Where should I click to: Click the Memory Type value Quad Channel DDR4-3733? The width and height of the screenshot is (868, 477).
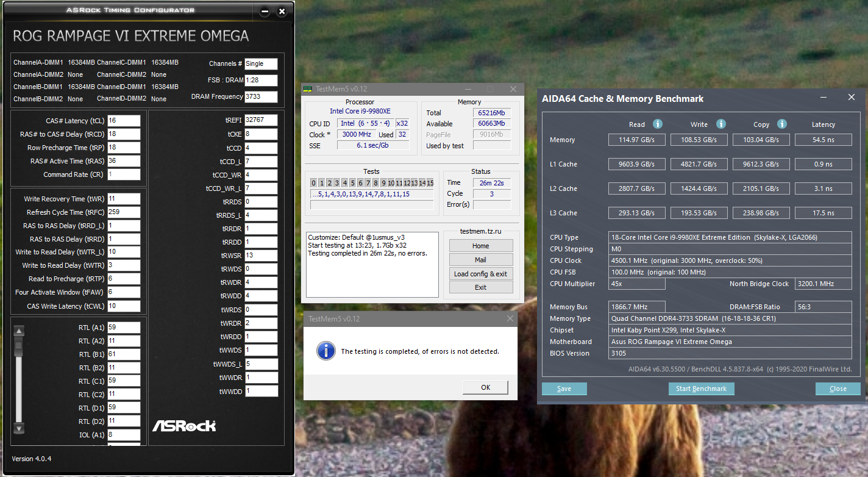tap(730, 318)
